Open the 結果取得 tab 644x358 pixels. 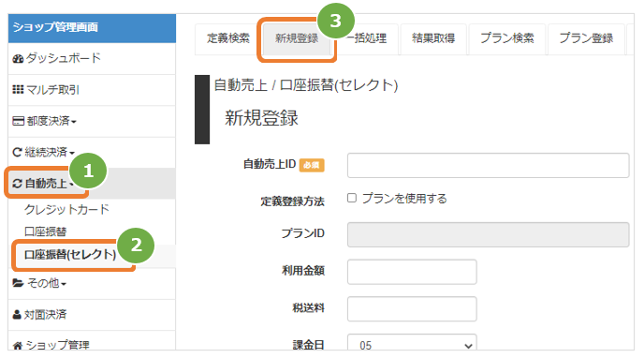[433, 38]
